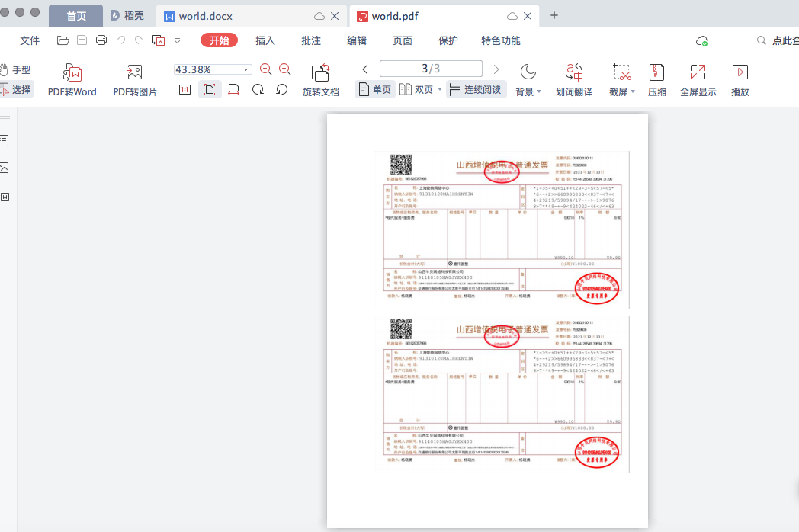Open the 批注 ribbon tab
The height and width of the screenshot is (532, 799).
point(310,40)
